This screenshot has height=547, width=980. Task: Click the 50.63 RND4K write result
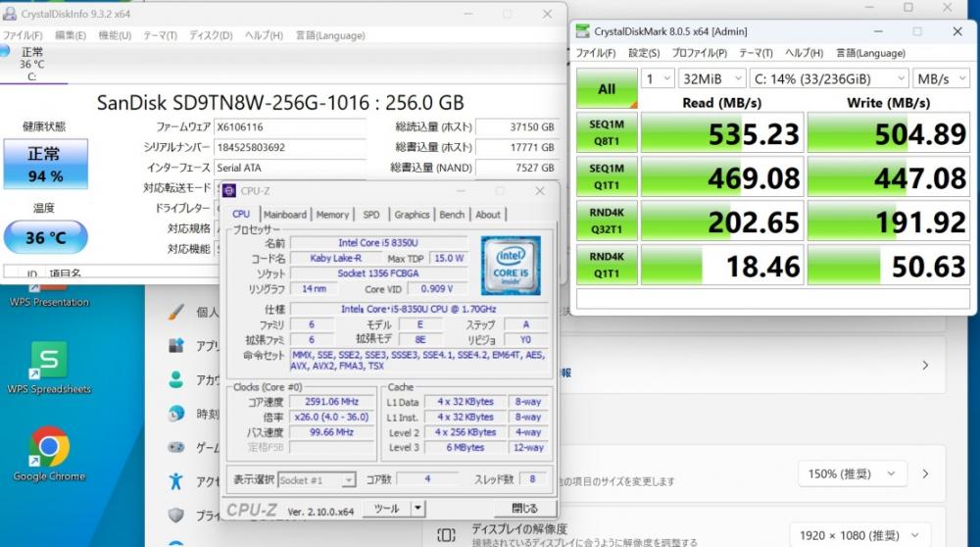point(888,265)
